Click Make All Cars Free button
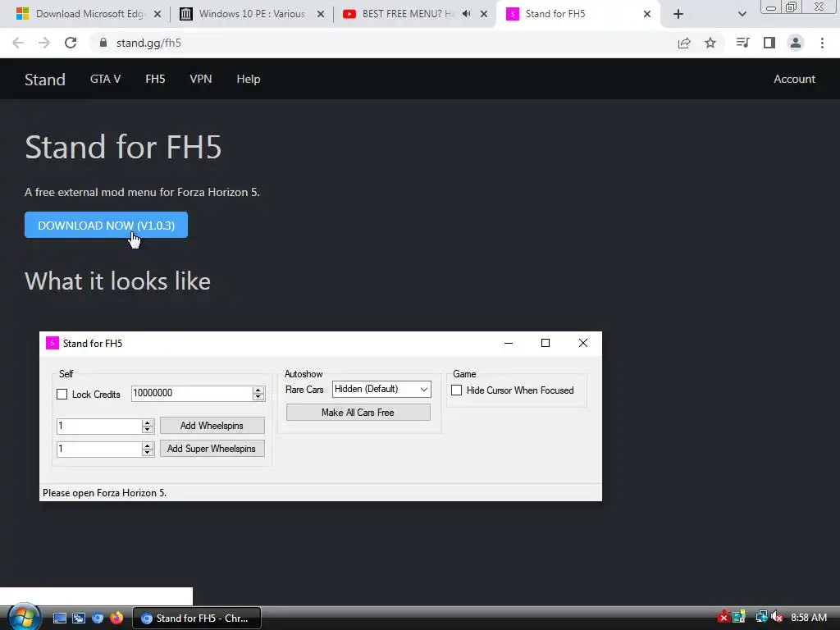 [358, 413]
